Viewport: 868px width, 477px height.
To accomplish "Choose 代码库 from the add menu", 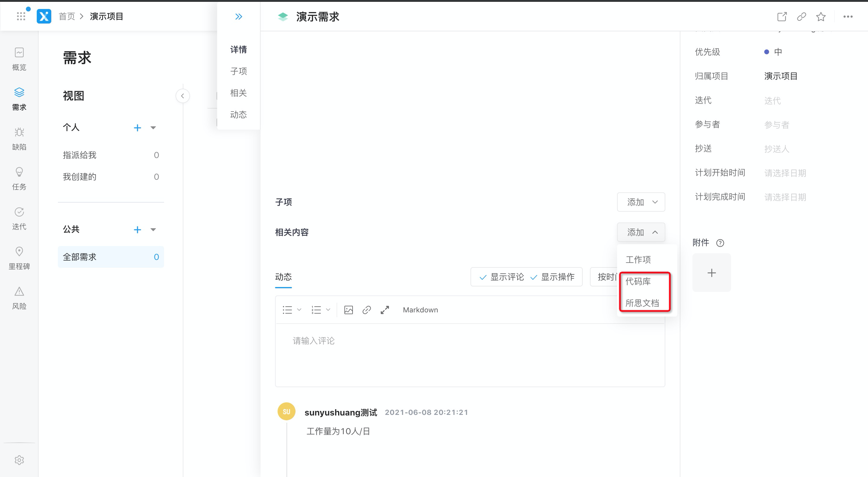I will (x=638, y=281).
